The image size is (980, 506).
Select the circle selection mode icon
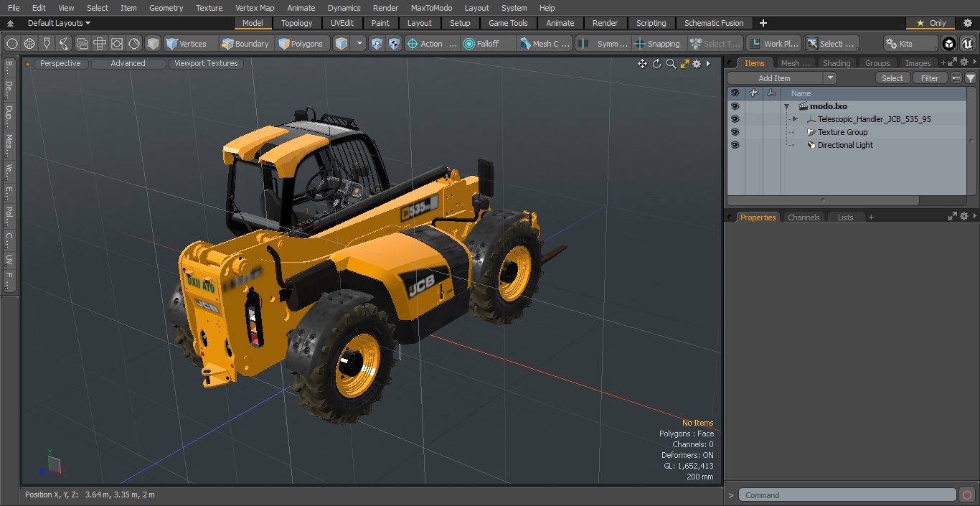point(12,44)
